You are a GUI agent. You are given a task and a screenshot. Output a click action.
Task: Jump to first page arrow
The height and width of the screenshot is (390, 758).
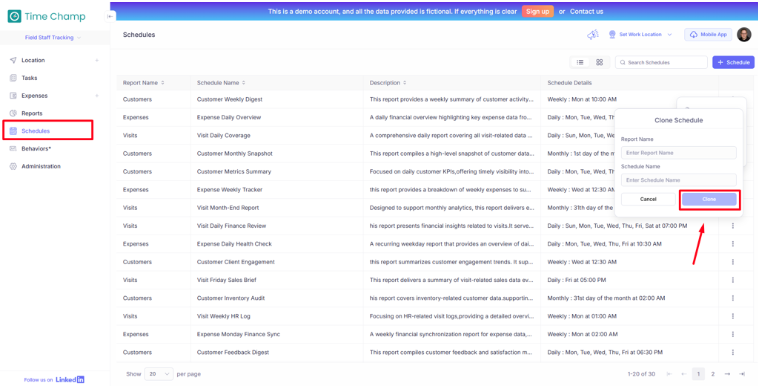[669, 374]
